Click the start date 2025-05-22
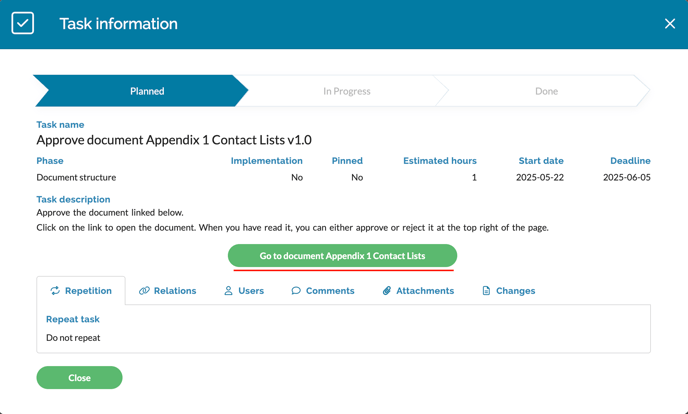This screenshot has height=414, width=688. click(x=540, y=177)
